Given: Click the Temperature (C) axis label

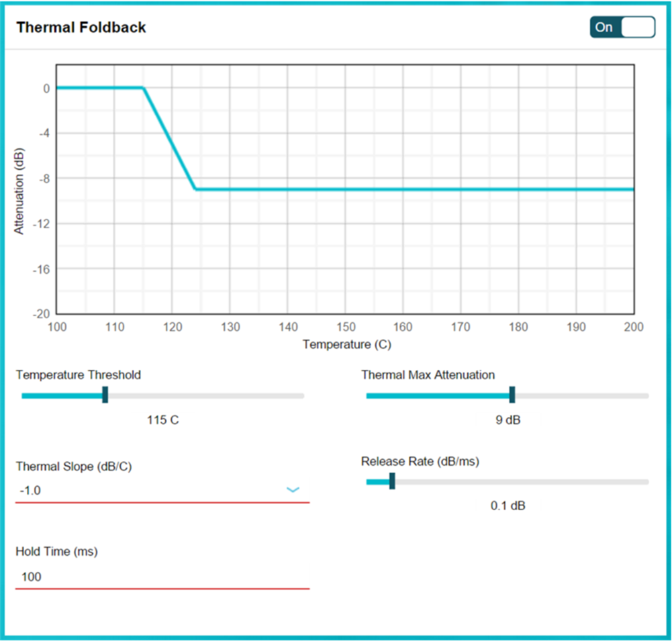Looking at the screenshot, I should coord(346,344).
